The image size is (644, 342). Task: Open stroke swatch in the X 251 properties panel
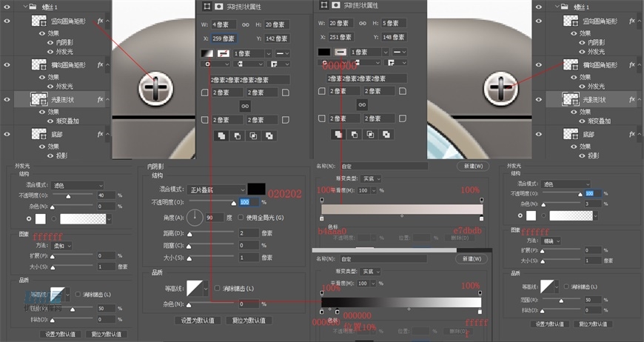(340, 52)
